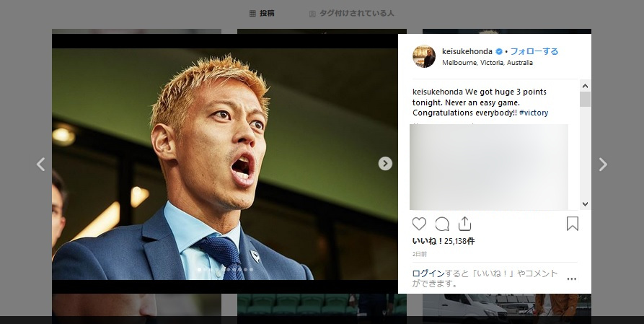644x324 pixels.
Task: Click comment scrollbar up arrow
Action: [586, 86]
